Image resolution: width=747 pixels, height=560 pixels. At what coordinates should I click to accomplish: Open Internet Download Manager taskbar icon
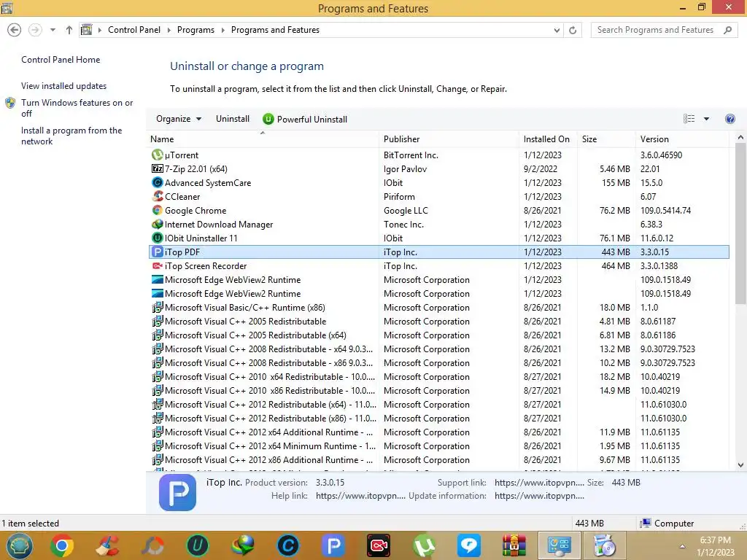point(242,545)
